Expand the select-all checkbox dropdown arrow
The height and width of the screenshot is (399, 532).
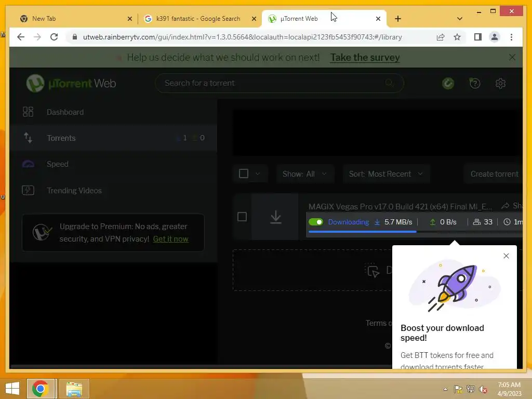[258, 174]
